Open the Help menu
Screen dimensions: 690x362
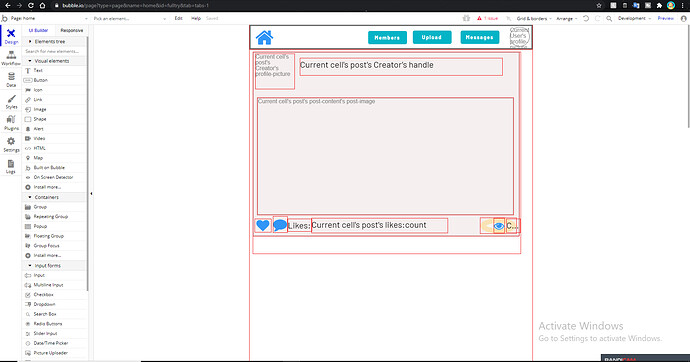tap(196, 18)
